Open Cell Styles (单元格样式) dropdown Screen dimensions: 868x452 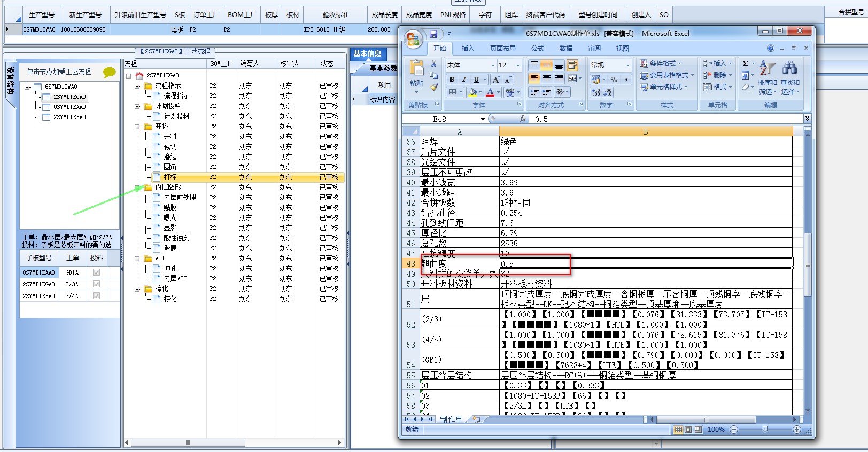click(x=664, y=87)
